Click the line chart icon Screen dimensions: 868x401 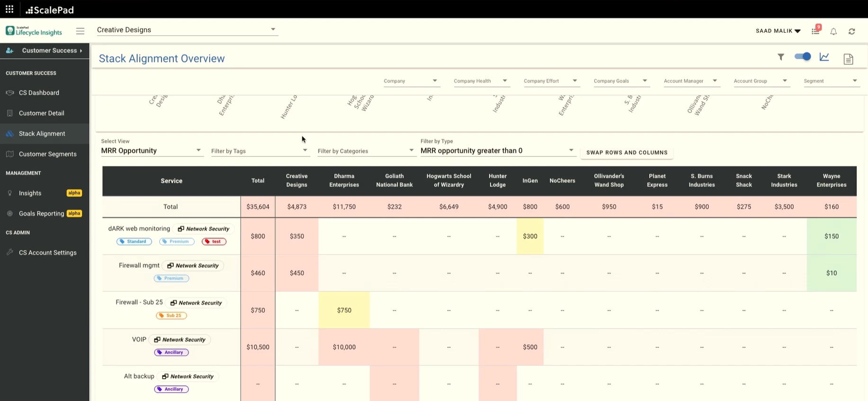824,57
